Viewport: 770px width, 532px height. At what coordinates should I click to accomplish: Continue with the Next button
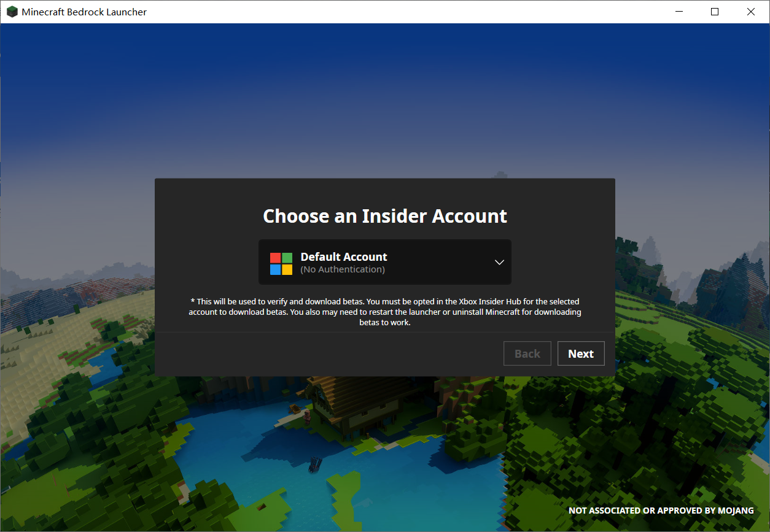click(581, 353)
